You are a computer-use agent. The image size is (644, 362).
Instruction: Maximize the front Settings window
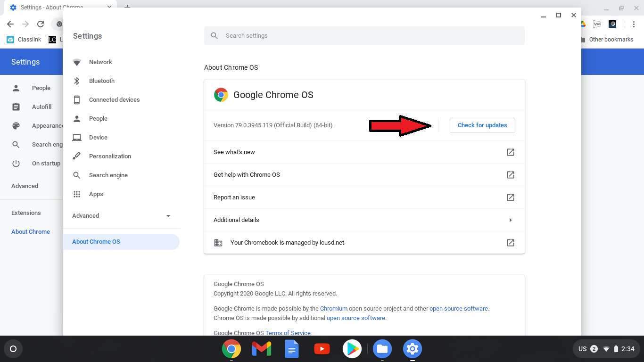pos(559,15)
